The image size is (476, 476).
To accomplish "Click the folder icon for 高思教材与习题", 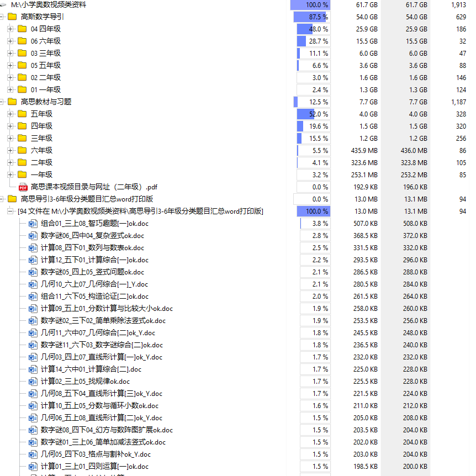I will pyautogui.click(x=12, y=102).
